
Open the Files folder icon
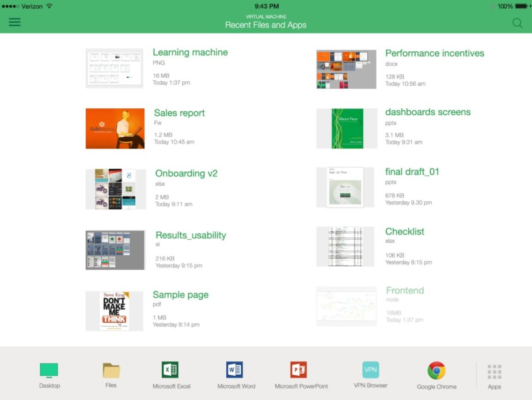click(111, 371)
